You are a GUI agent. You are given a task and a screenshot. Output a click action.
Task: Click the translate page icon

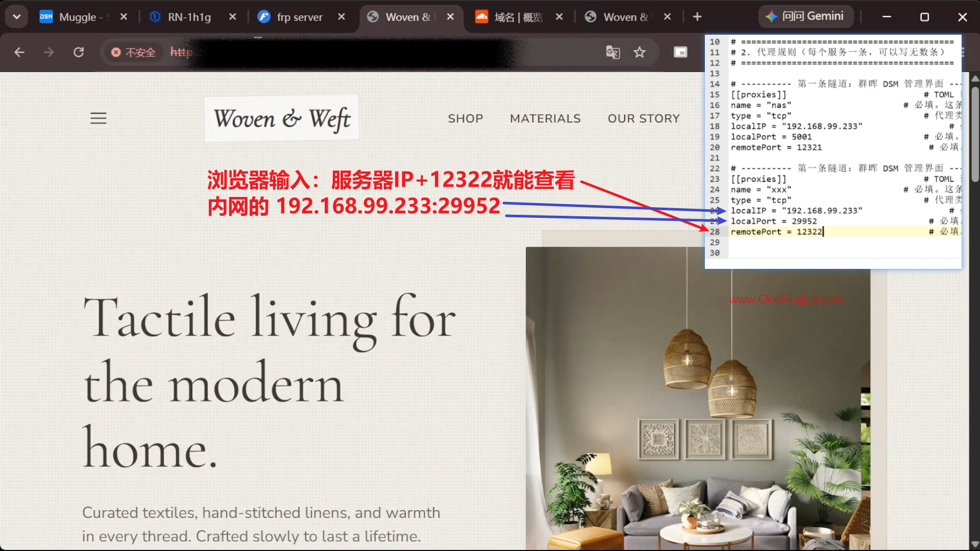(612, 52)
